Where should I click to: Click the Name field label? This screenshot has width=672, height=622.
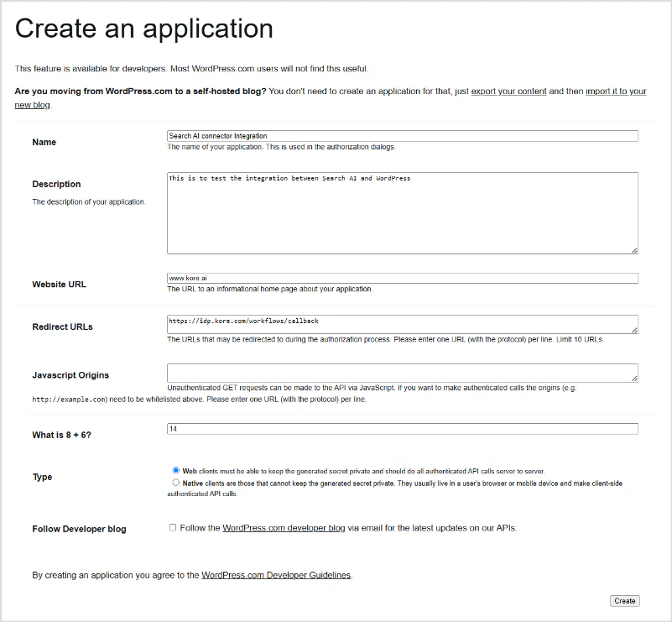[x=44, y=142]
